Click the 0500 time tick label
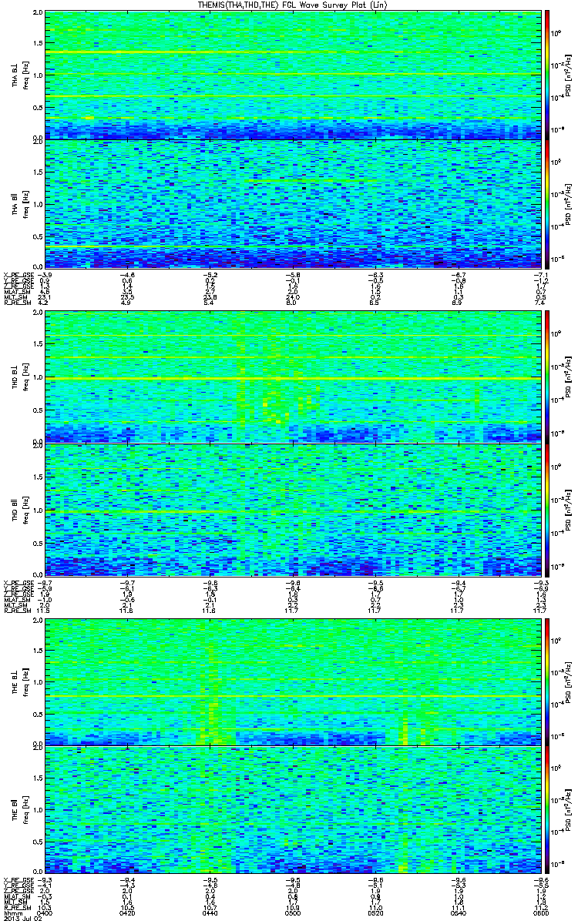Viewport: 578px width, 924px height. 293,913
